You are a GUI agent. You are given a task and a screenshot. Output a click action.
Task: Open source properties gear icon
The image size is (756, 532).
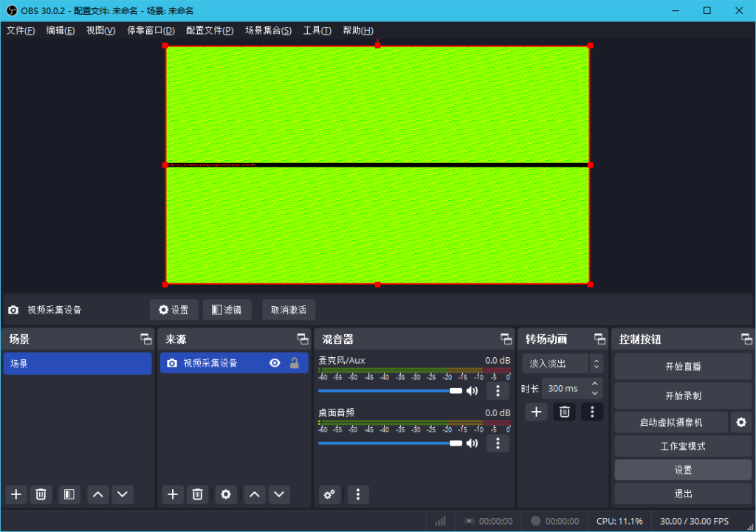pyautogui.click(x=226, y=494)
